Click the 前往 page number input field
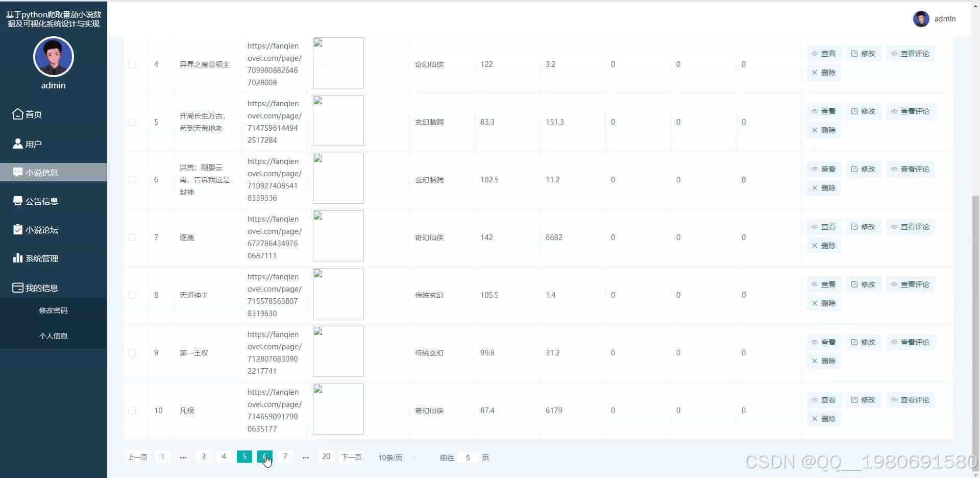Screen dimensions: 980x478 pos(468,458)
